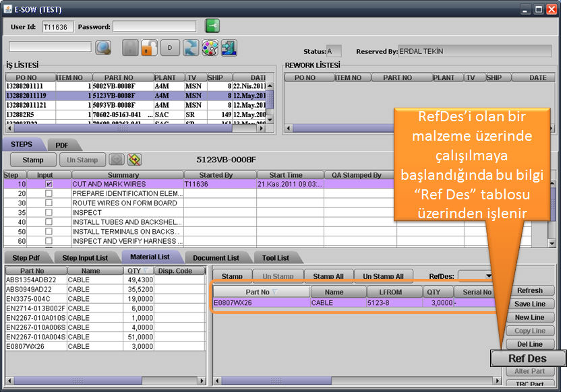Screen dimensions: 567x392
Task: Click the PART NO header in İş Listesi
Action: (123, 77)
